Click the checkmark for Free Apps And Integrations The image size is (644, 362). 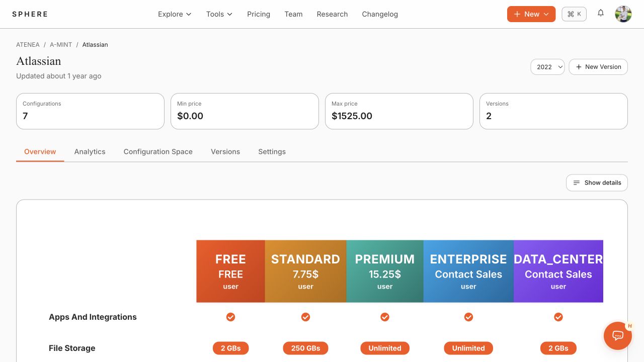click(230, 317)
